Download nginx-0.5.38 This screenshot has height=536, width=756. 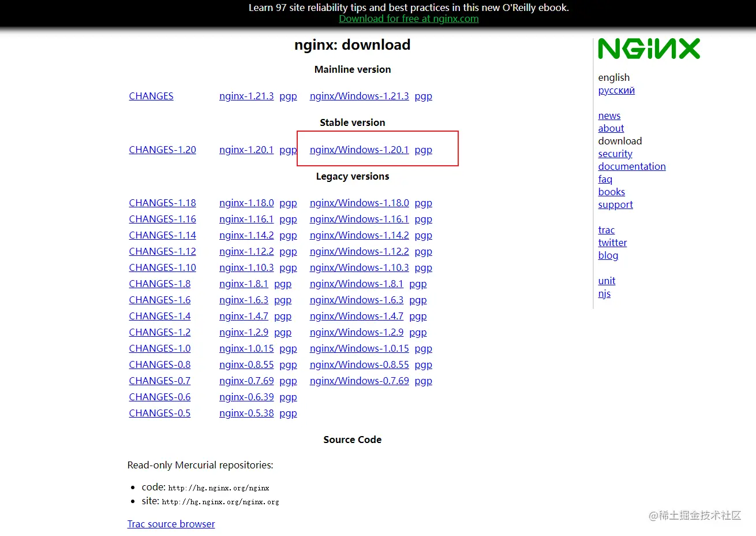pyautogui.click(x=246, y=413)
